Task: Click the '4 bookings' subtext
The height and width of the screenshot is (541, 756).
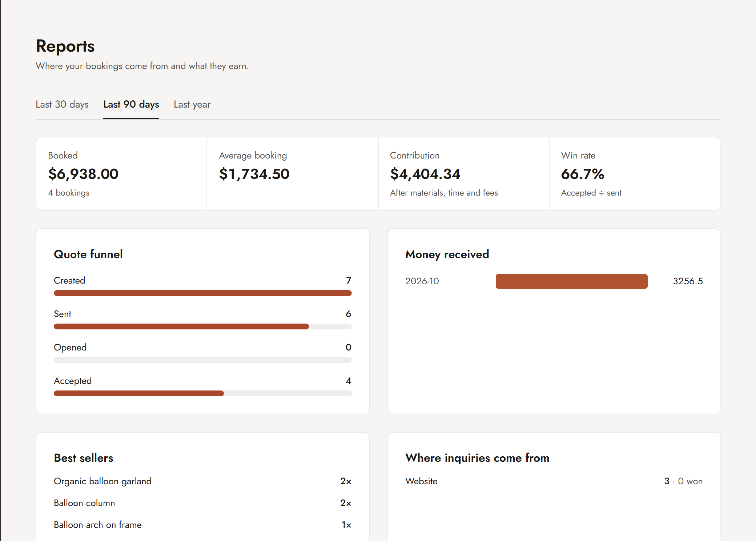Action: tap(69, 193)
